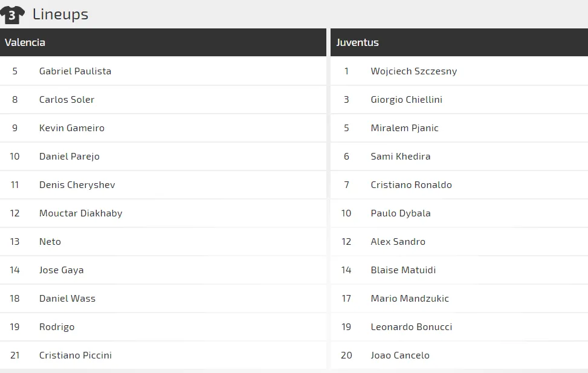The image size is (588, 373).
Task: Open Paulo Dybala's profile link
Action: pyautogui.click(x=400, y=213)
